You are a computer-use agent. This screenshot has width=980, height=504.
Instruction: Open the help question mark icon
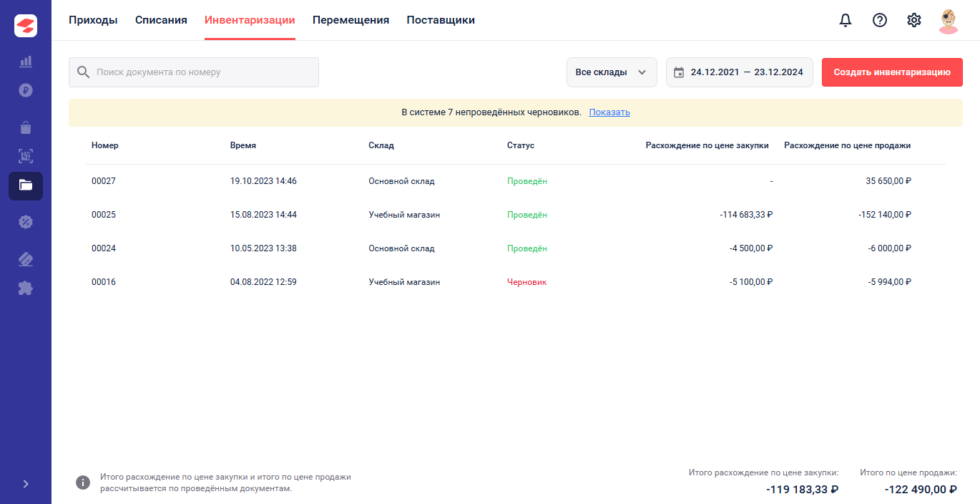[x=880, y=20]
